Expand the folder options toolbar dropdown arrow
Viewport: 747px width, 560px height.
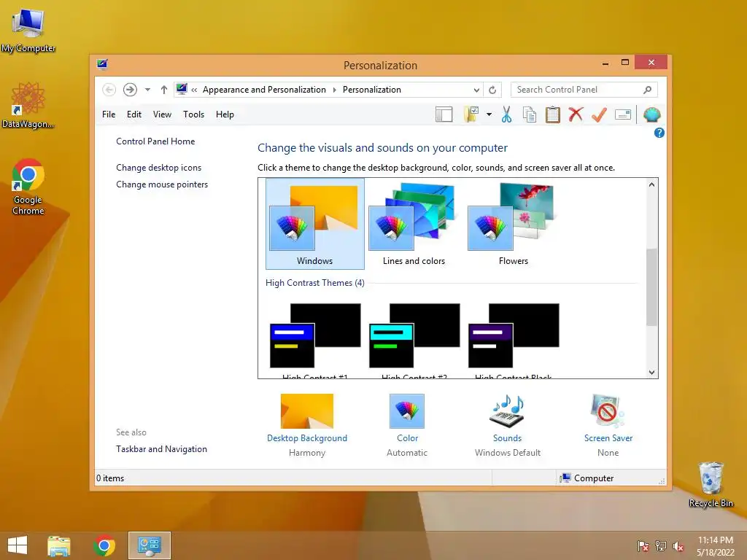[x=489, y=114]
